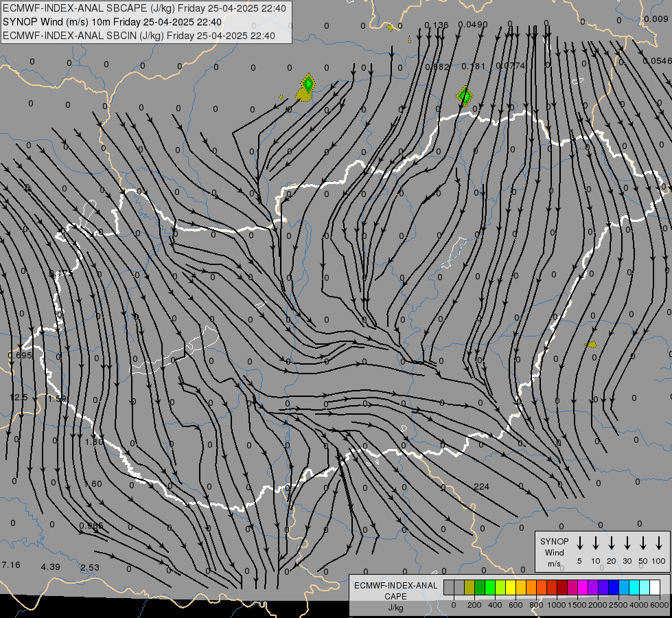
Task: Choose the bright magenta swatch right of 1500
Action: tap(583, 587)
